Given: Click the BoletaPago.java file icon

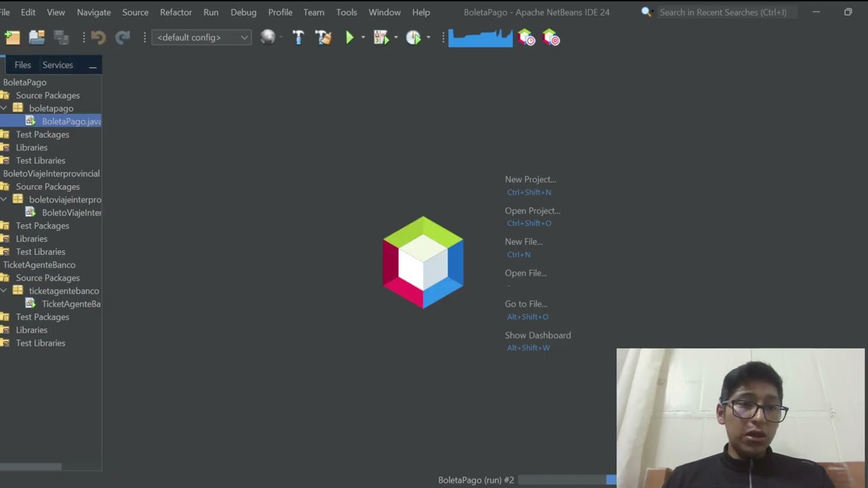Looking at the screenshot, I should pos(31,121).
